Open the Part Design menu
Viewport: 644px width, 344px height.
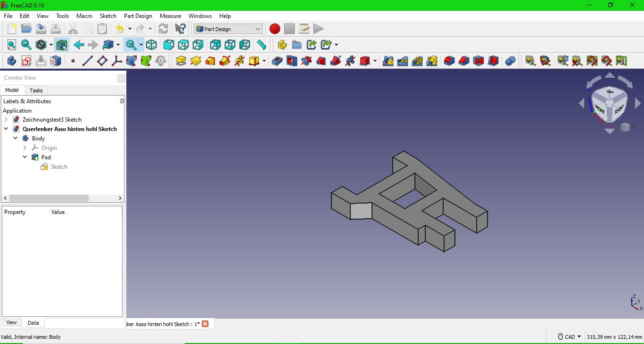(138, 16)
